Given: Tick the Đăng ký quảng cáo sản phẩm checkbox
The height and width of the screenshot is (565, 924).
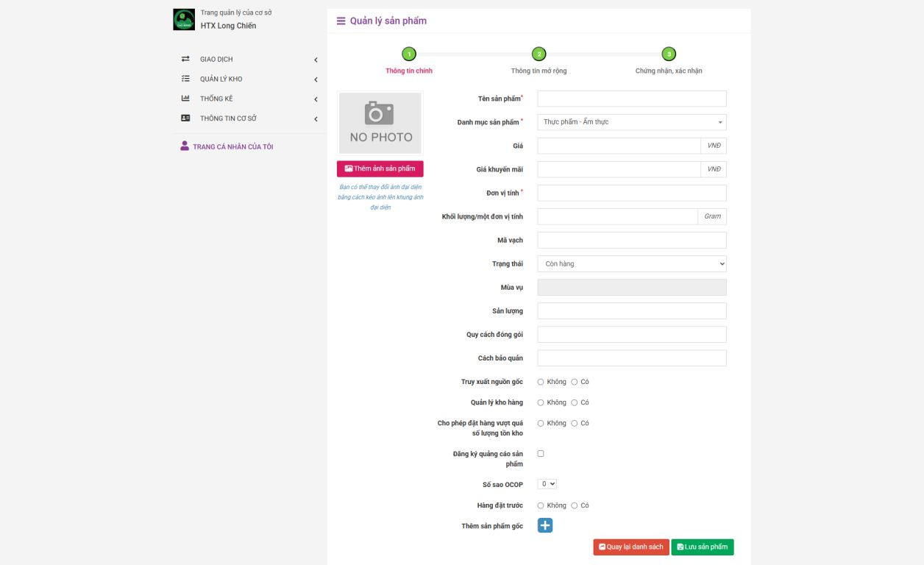Looking at the screenshot, I should tap(541, 454).
